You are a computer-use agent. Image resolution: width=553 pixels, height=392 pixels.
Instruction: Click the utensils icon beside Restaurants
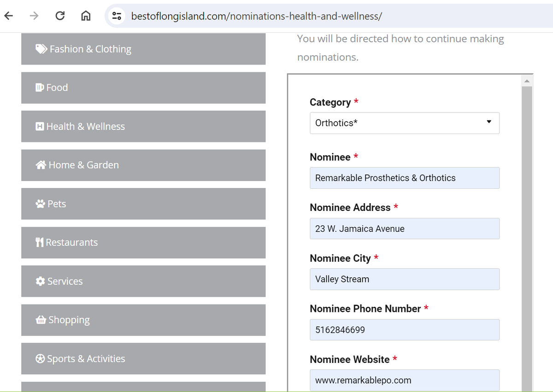coord(40,242)
